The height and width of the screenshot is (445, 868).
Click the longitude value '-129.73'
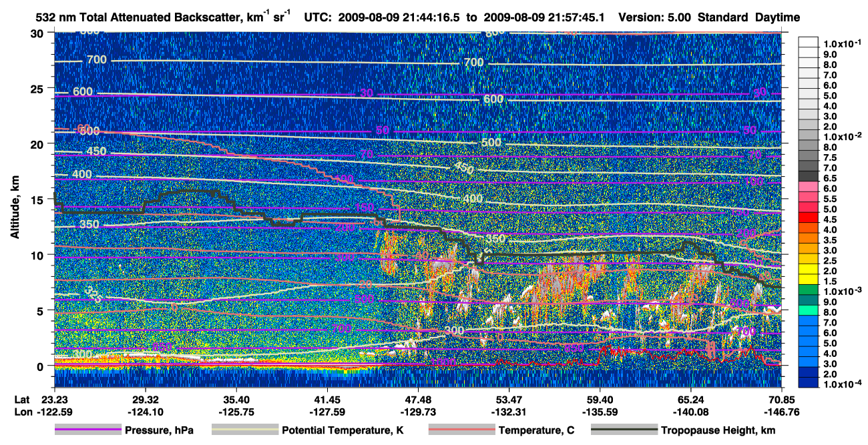click(x=418, y=412)
